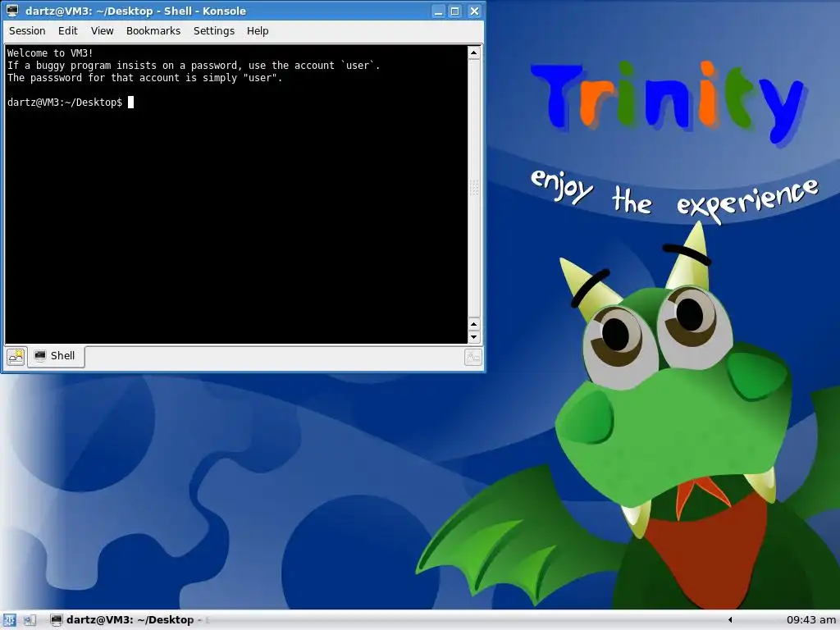The height and width of the screenshot is (630, 840).
Task: Minimize the Konsole window
Action: pos(439,11)
